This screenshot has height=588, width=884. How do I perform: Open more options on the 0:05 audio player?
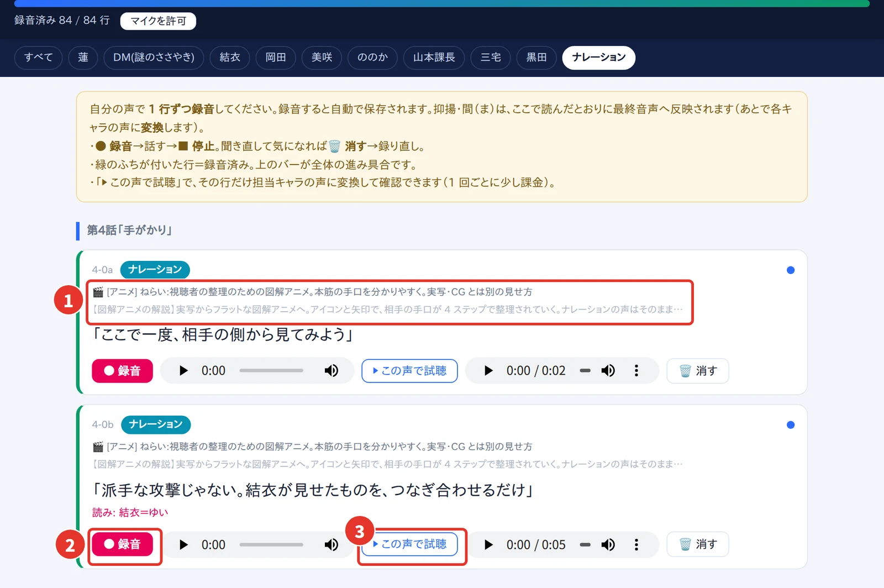point(636,545)
